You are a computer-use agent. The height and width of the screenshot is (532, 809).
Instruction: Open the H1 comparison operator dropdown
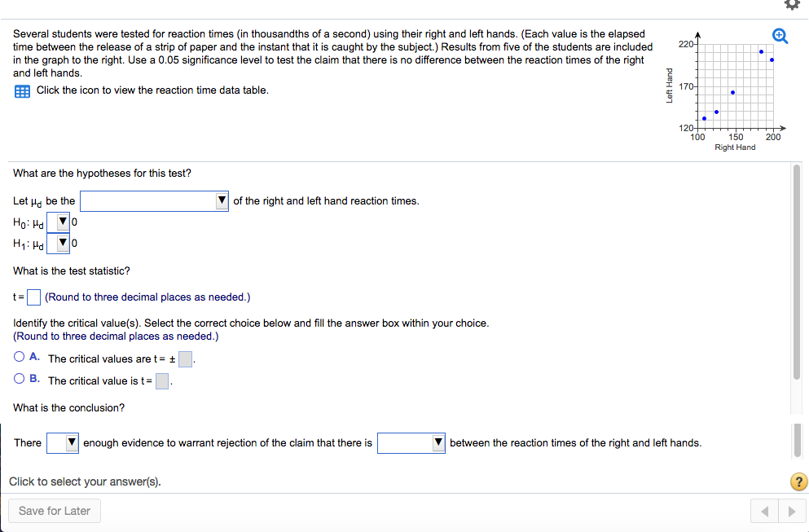coord(59,243)
